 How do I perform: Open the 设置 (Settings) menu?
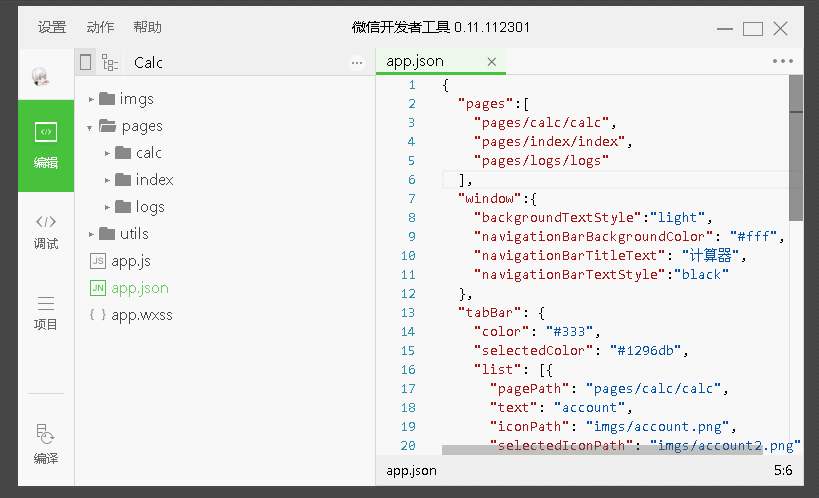52,27
